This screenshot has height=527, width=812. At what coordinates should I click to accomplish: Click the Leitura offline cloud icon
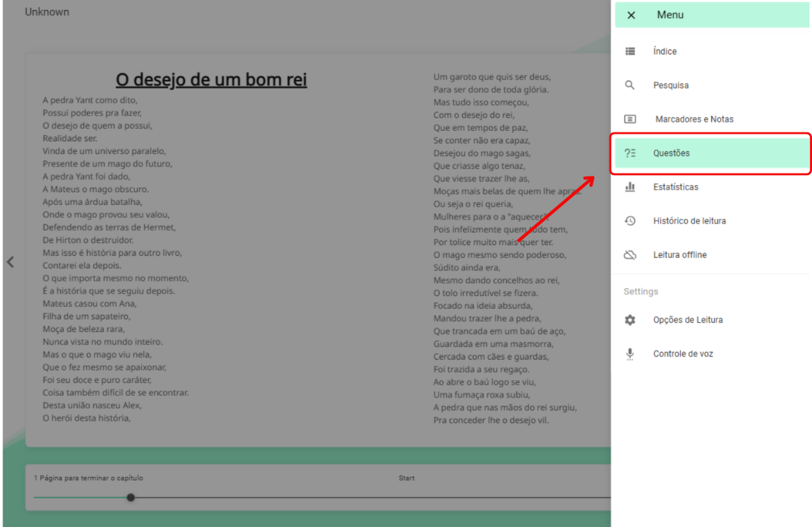pyautogui.click(x=630, y=254)
